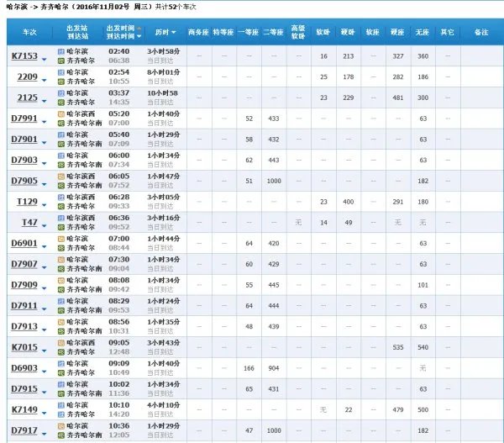Sort by duration using 历时 header arrow

point(174,32)
